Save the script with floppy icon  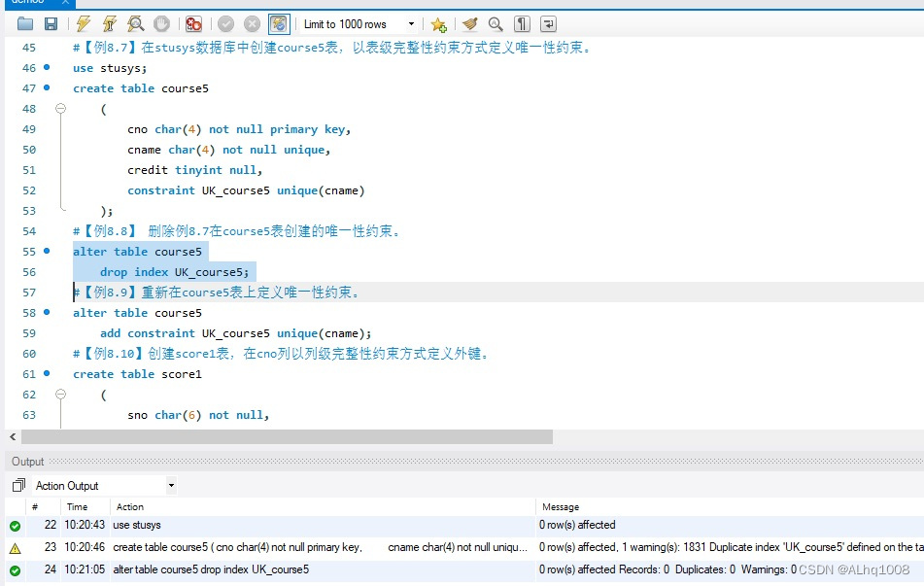51,24
